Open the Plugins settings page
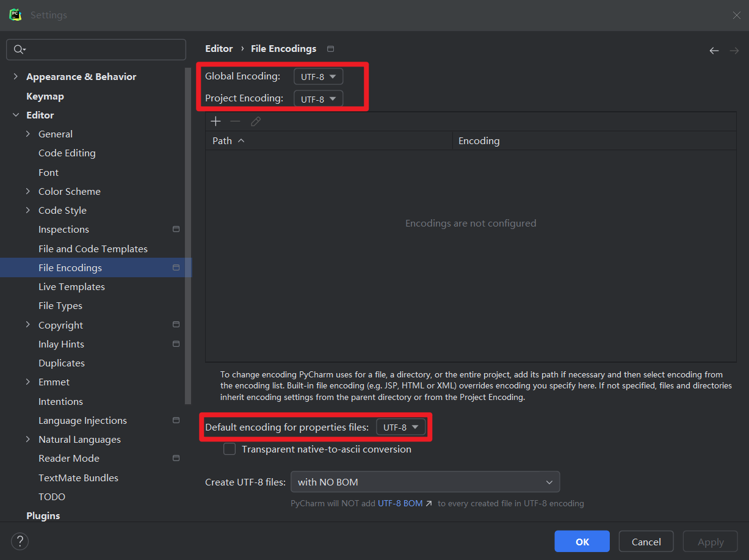This screenshot has width=749, height=560. tap(43, 516)
